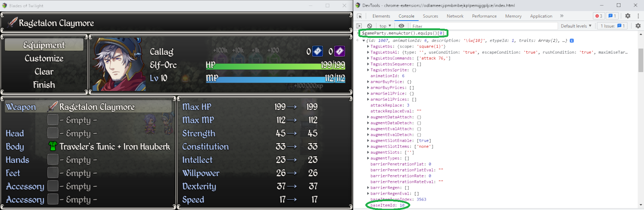
Task: Select the Head equipment slot label
Action: (15, 133)
